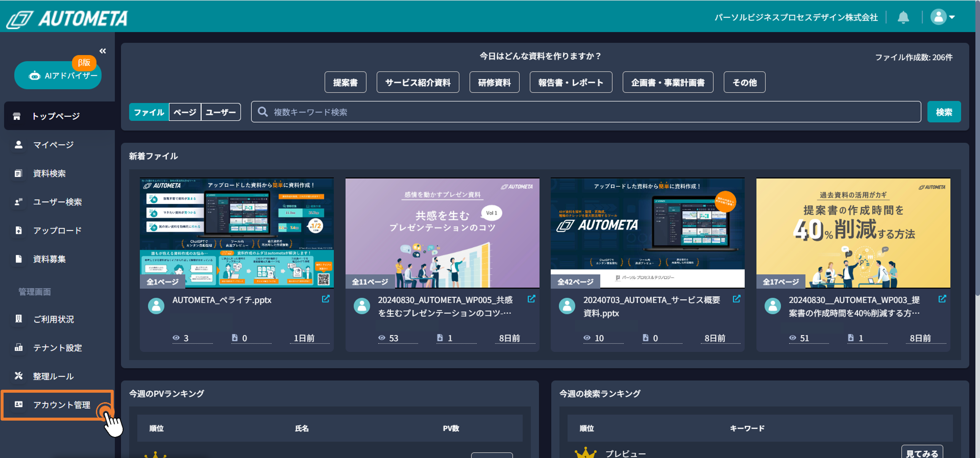980x458 pixels.
Task: Click the アップロード file icon
Action: pyautogui.click(x=18, y=230)
